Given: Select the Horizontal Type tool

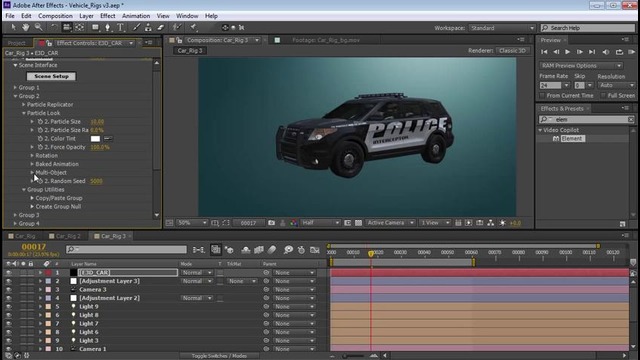Looking at the screenshot, I should point(120,27).
